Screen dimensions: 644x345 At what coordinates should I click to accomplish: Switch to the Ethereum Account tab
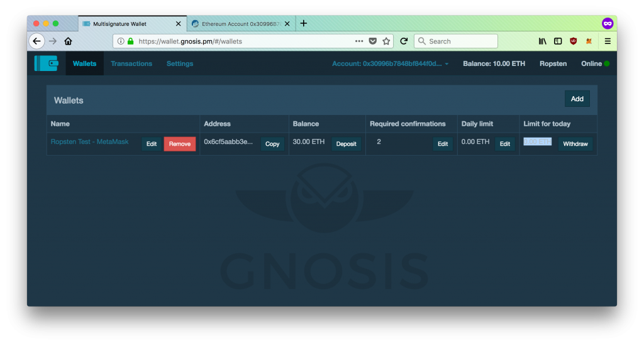click(241, 24)
